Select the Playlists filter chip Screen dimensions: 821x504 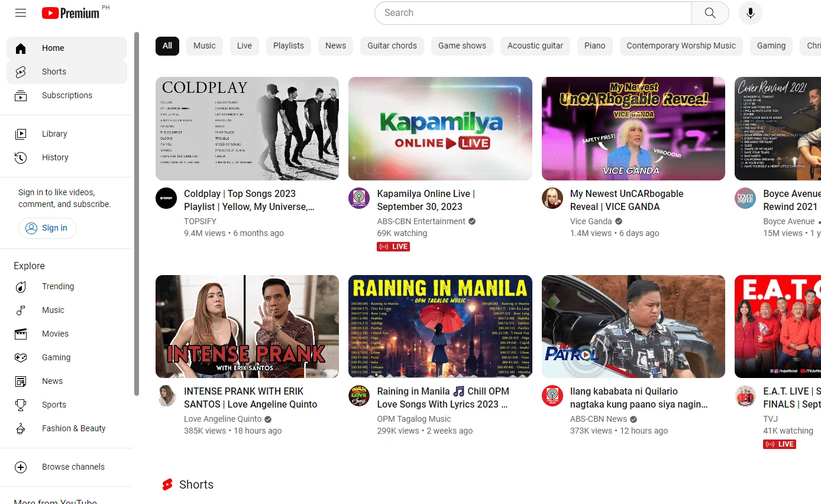(x=289, y=46)
